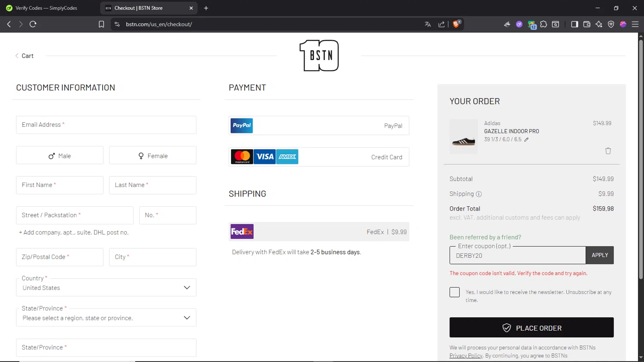Edit shoe size with pencil icon
Screen dimensions: 644x362
click(x=526, y=139)
